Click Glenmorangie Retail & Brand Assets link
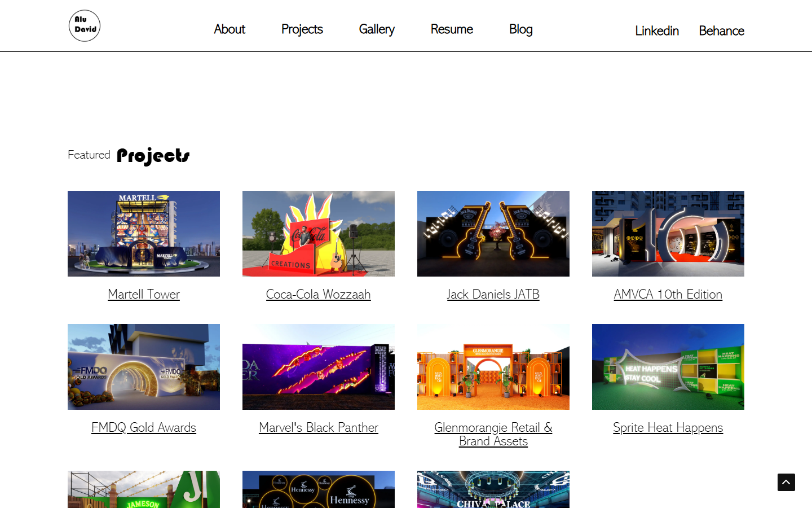Image resolution: width=812 pixels, height=508 pixels. [x=493, y=434]
